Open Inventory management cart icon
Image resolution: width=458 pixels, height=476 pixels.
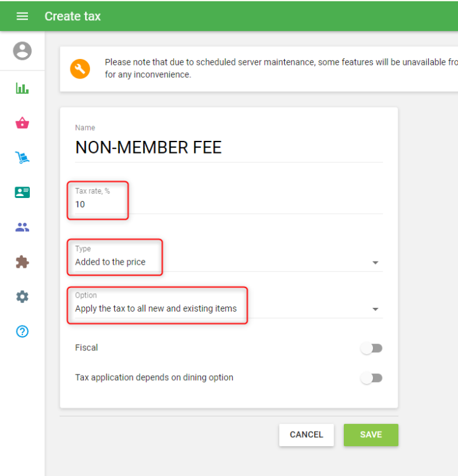[22, 158]
